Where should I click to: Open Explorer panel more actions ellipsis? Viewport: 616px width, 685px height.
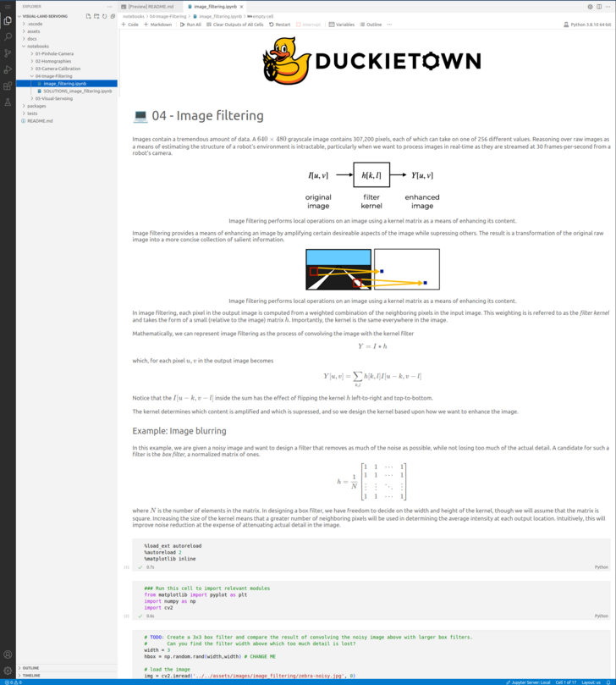click(110, 7)
